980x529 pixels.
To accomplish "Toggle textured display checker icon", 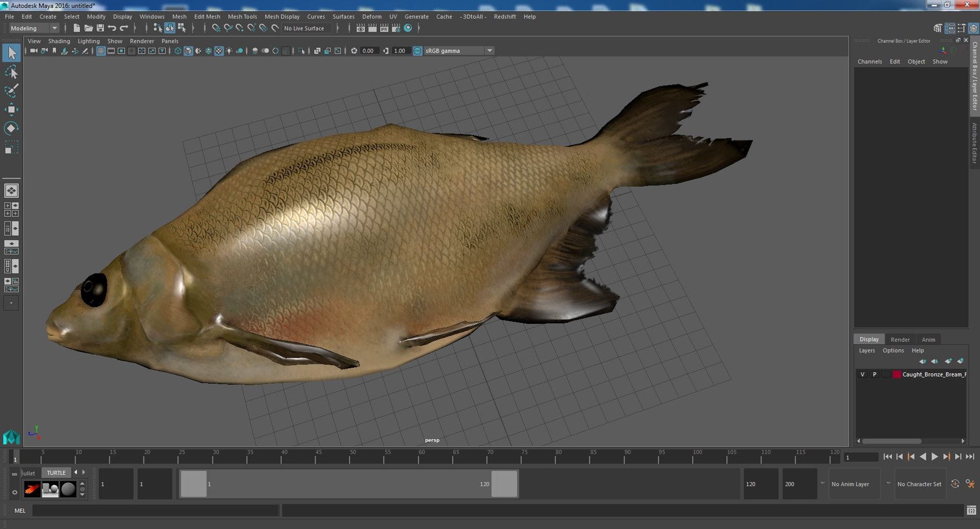I will coord(219,51).
